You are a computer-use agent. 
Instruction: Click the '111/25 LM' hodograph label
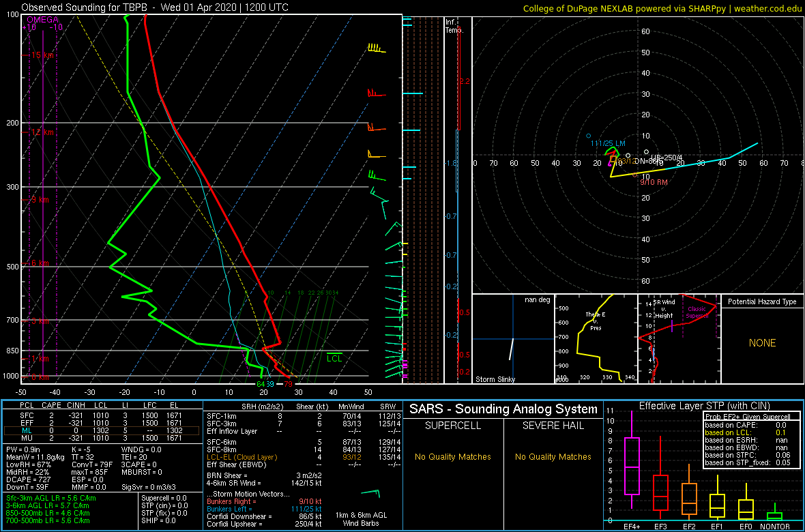(x=608, y=143)
